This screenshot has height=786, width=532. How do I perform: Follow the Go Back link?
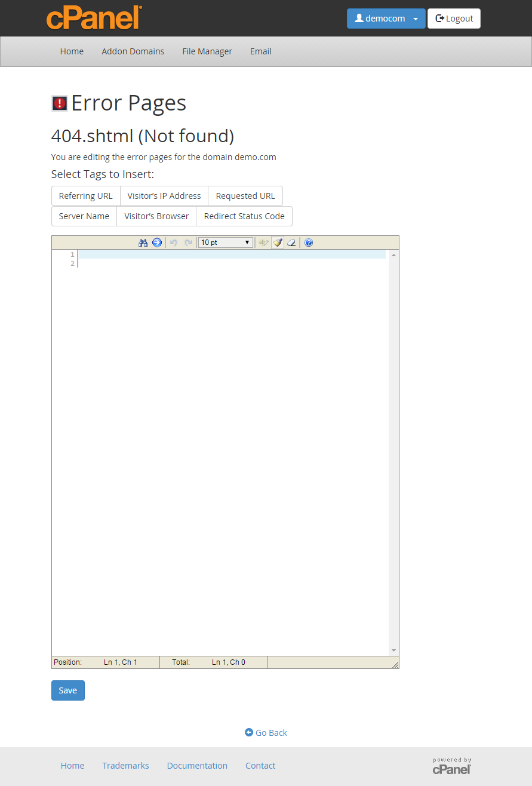coord(266,732)
